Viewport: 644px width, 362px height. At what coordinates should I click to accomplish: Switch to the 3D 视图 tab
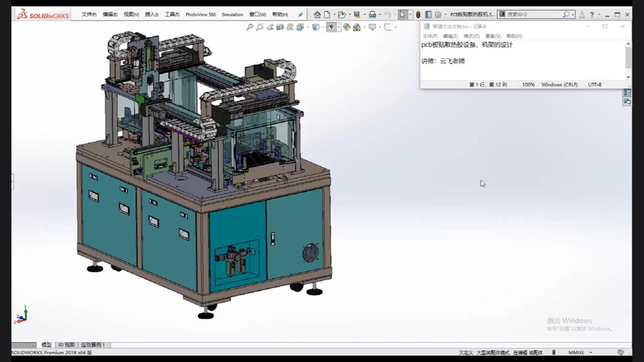tap(66, 345)
